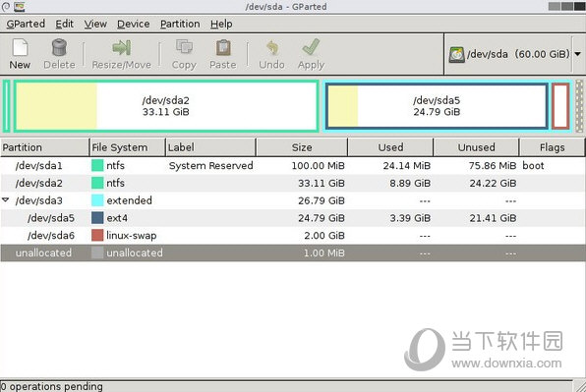The width and height of the screenshot is (586, 392).
Task: Sort by the Size column header
Action: 302,147
